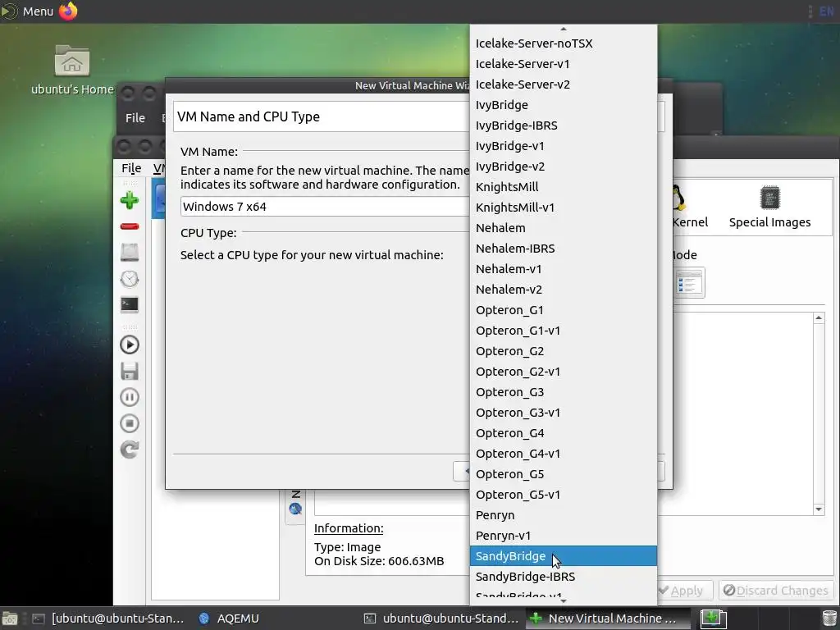This screenshot has height=630, width=840.
Task: Choose Opteron_G3-v1 from the list
Action: pos(563,413)
